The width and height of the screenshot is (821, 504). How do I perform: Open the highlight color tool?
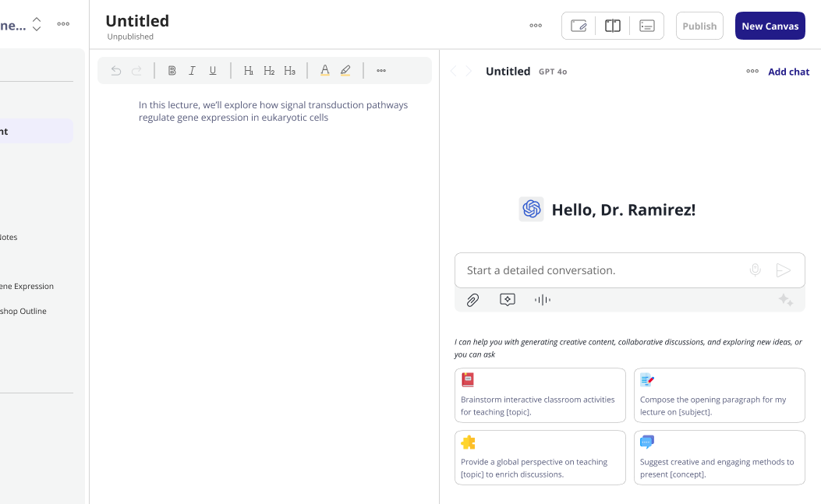pyautogui.click(x=345, y=71)
